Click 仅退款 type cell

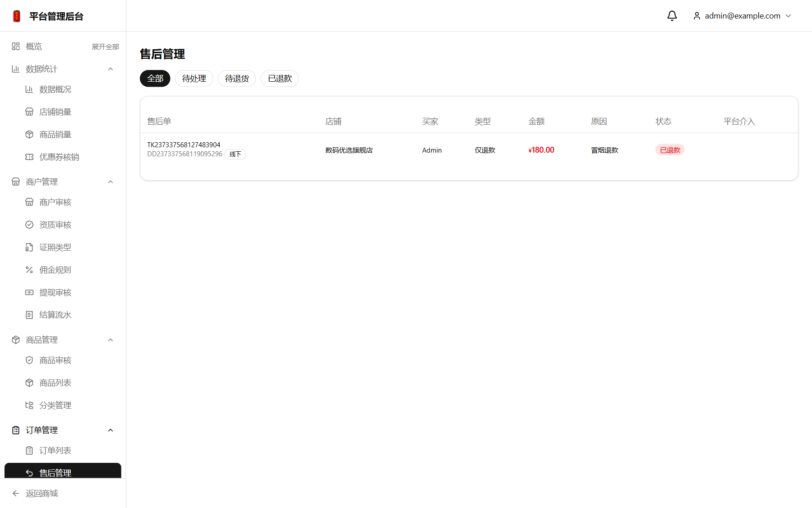(485, 150)
